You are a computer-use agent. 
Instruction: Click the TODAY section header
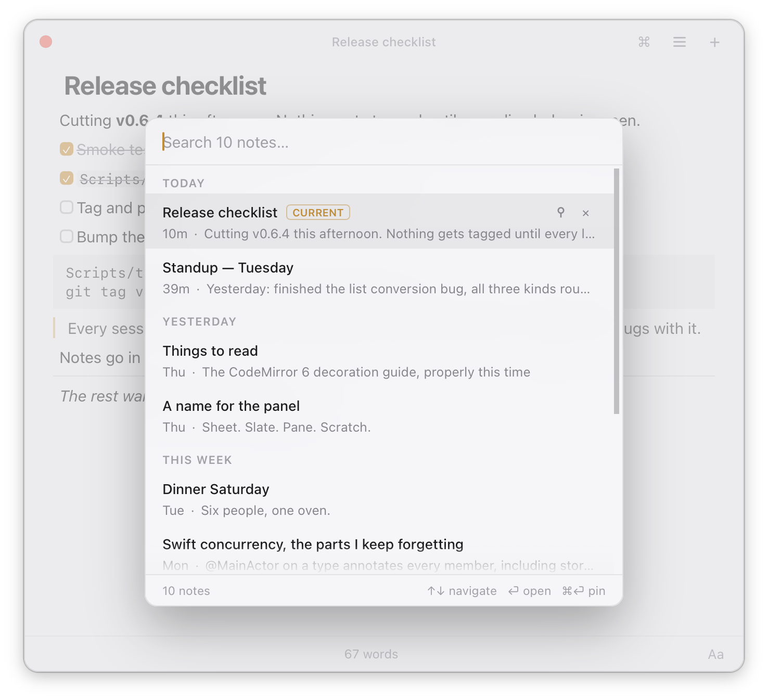point(184,183)
